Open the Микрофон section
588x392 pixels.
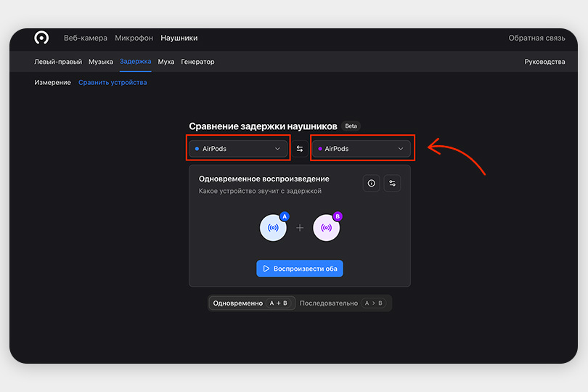134,38
